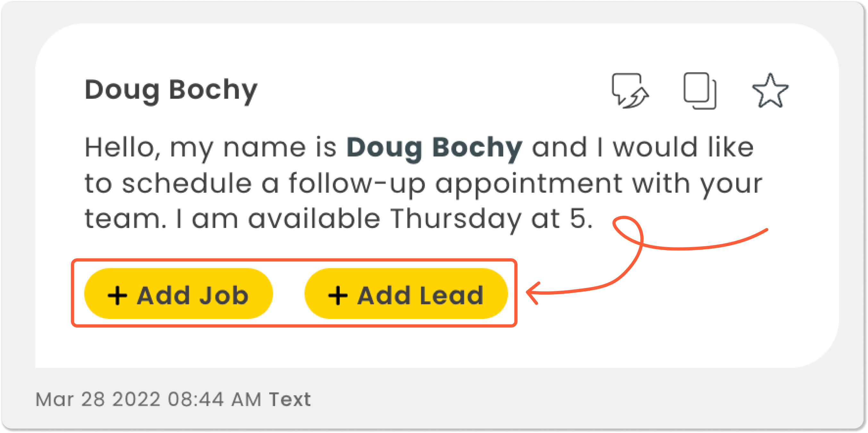
Task: Star Doug Bochy's message
Action: (770, 91)
